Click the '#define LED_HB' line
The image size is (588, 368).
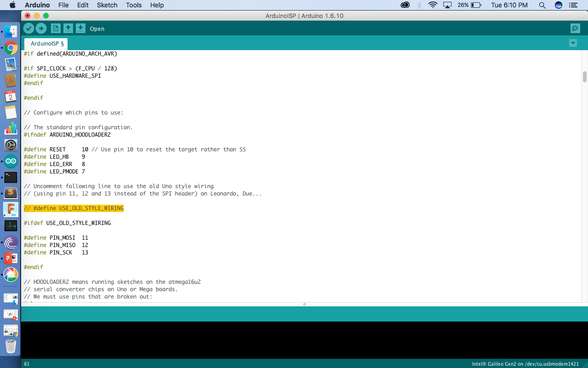(54, 157)
